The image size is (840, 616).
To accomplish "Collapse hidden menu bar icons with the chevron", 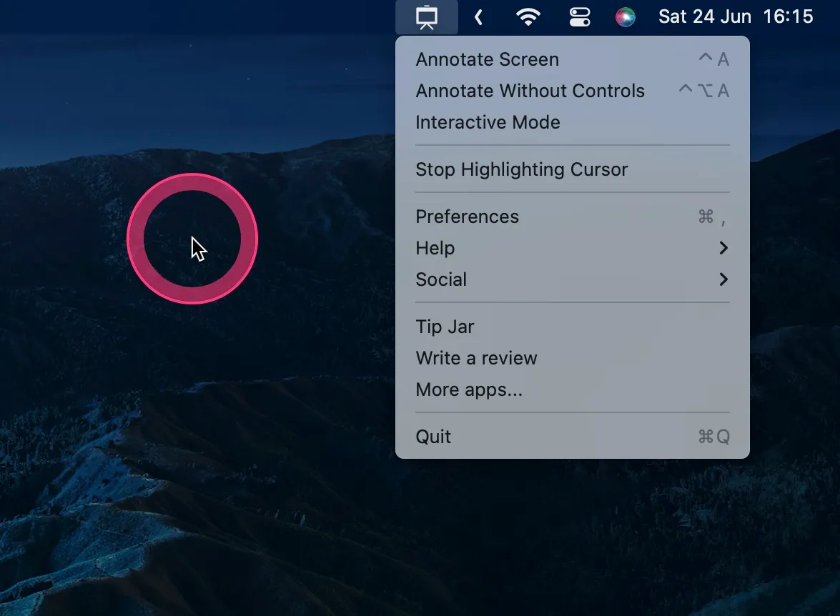I will click(478, 16).
